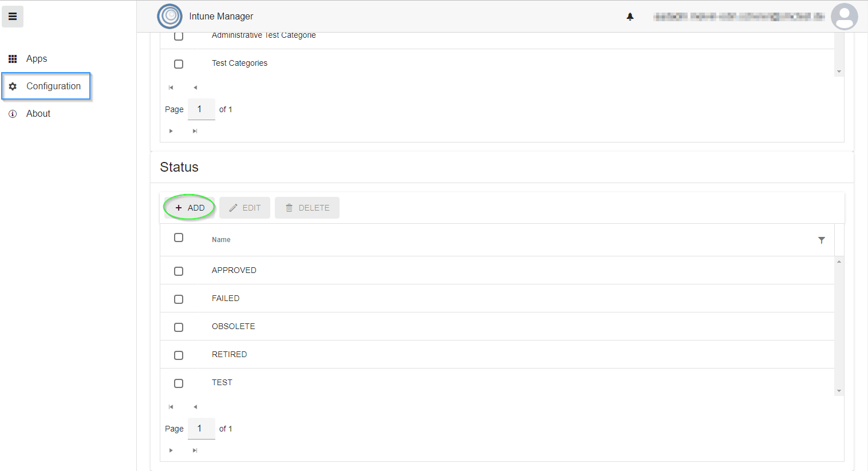The width and height of the screenshot is (868, 471).
Task: Go to next page in categories grid
Action: [x=171, y=131]
